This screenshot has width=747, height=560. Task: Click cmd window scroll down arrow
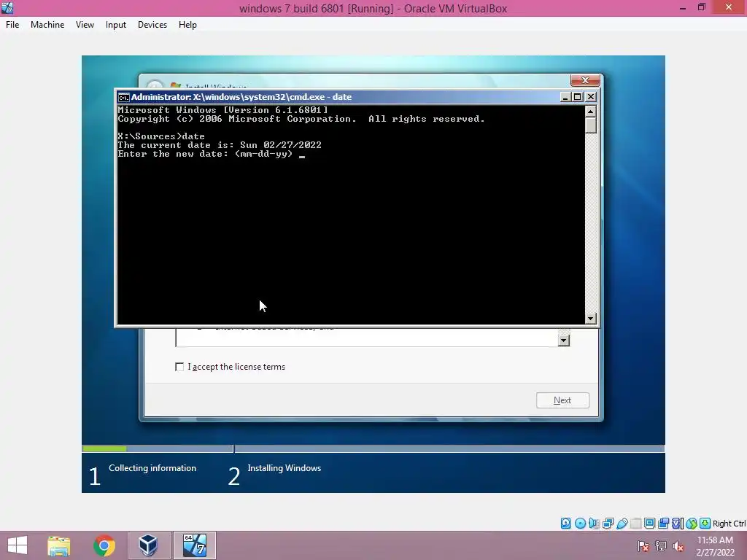coord(591,318)
